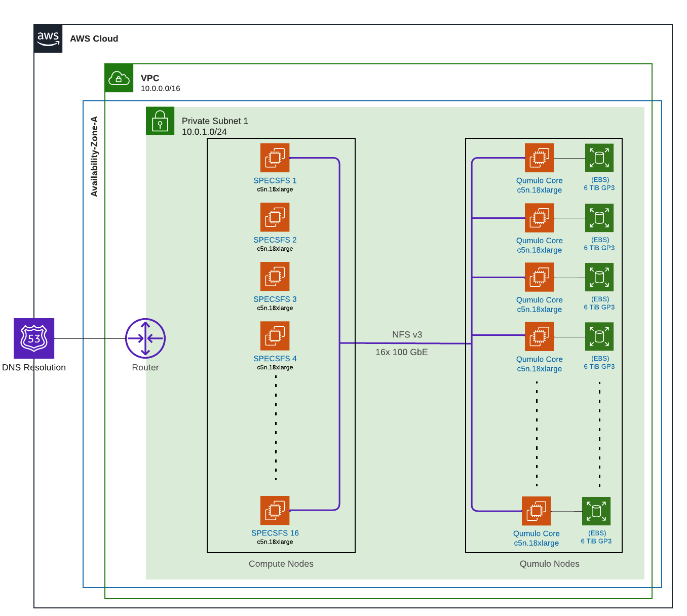Click the Private Subnet padlock icon

point(160,121)
